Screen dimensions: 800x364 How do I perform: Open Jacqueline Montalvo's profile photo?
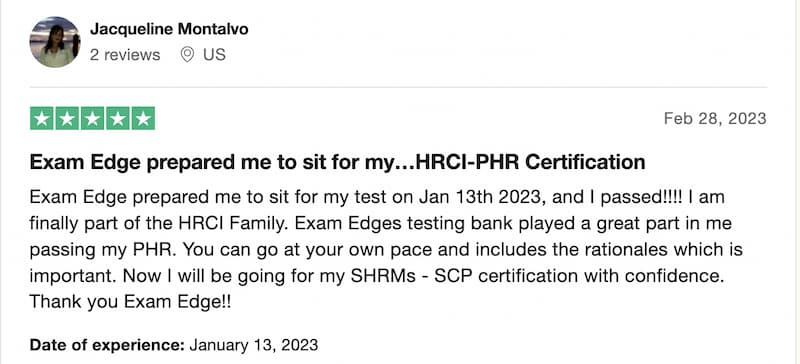coord(55,42)
